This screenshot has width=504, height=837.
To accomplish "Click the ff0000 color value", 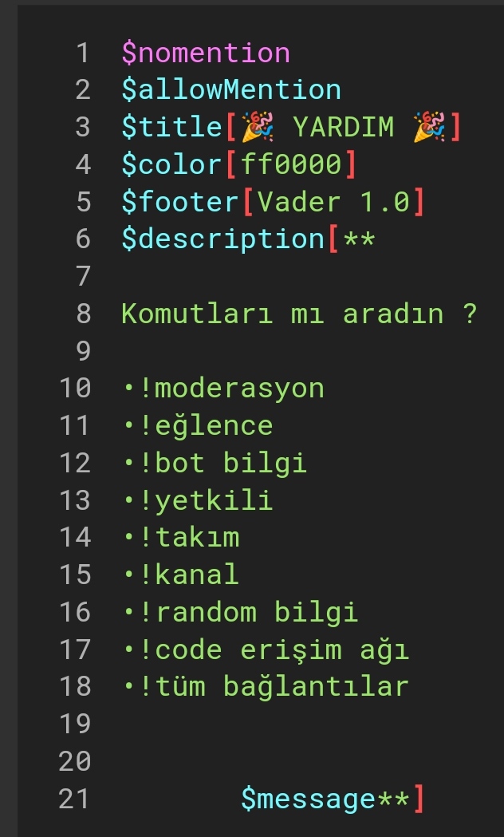I will [x=292, y=164].
